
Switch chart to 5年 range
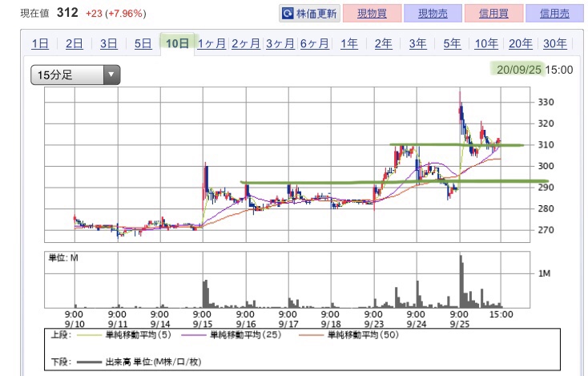click(x=453, y=43)
